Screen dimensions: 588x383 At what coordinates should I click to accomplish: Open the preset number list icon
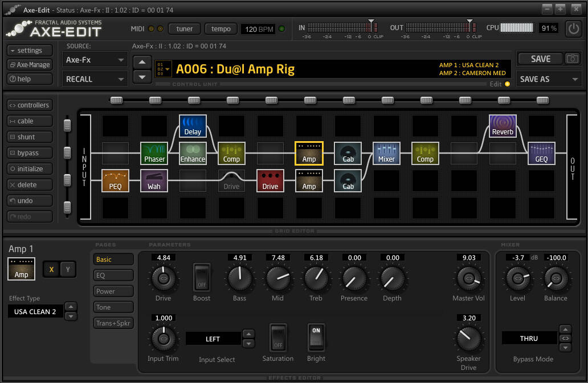pyautogui.click(x=163, y=69)
